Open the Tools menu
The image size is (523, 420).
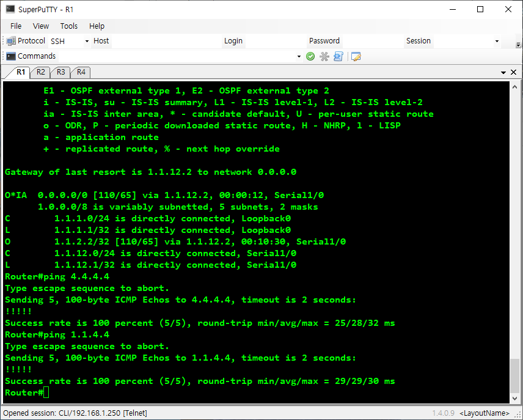[x=68, y=26]
